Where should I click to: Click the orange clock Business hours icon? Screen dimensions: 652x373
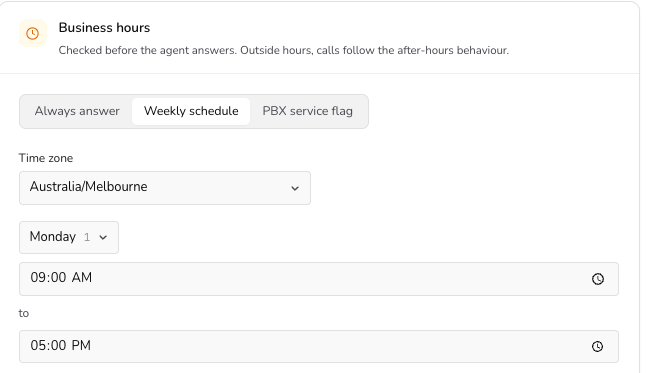(33, 33)
